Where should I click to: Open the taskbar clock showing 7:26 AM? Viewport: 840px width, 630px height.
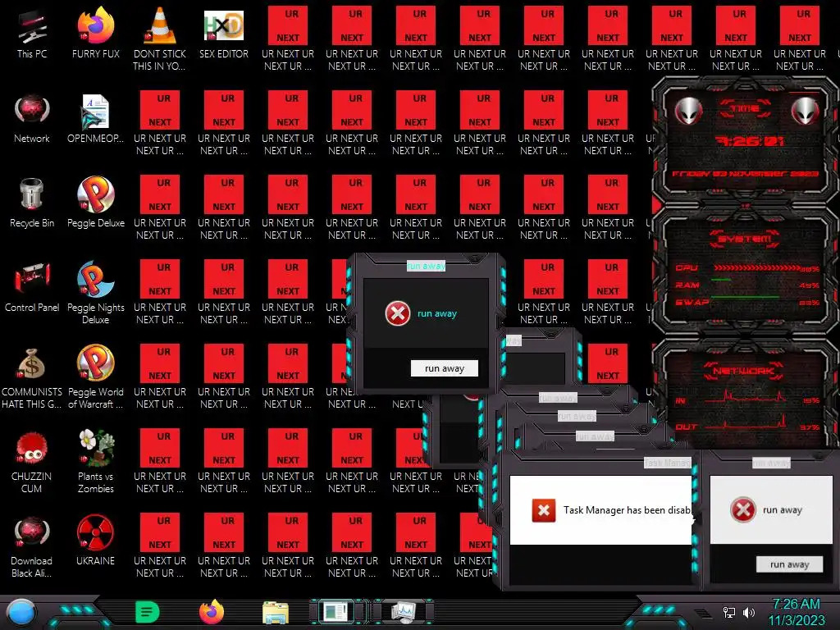797,612
